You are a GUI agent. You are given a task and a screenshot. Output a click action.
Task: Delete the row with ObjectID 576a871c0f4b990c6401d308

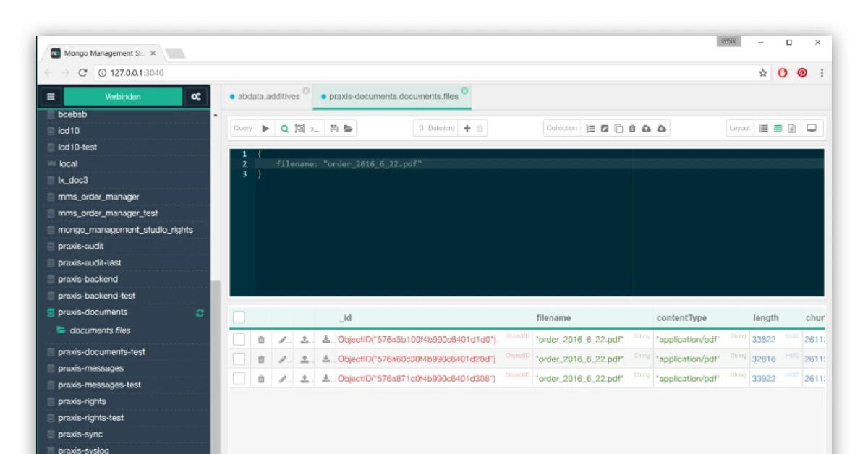pos(261,378)
